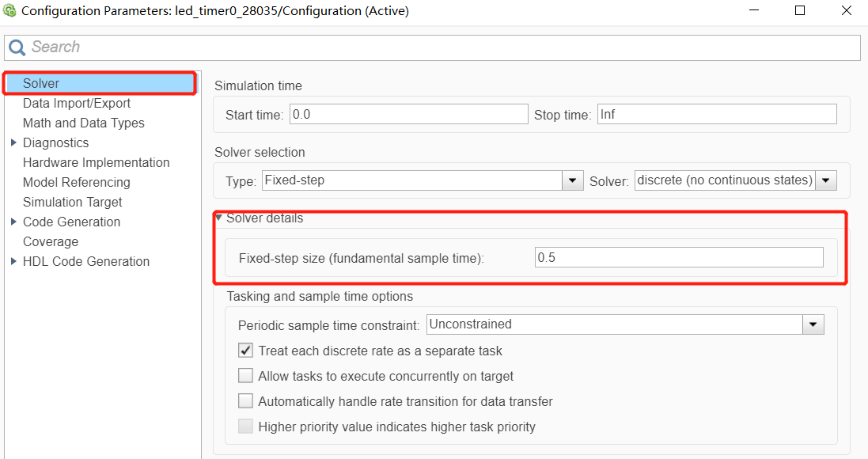Expand the Diagnostics tree node

[x=13, y=142]
